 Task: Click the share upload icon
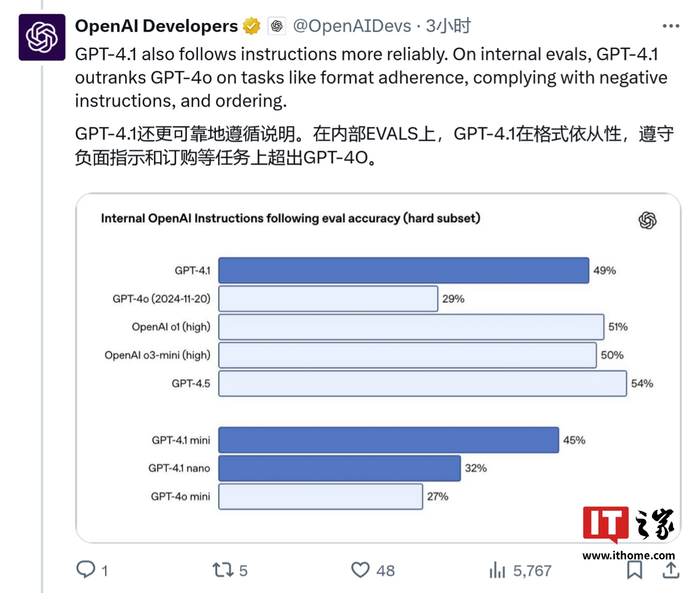tap(671, 570)
